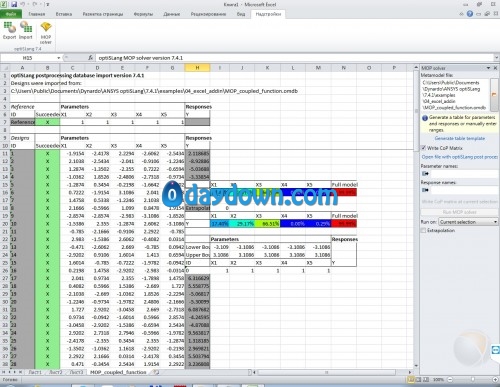The height and width of the screenshot is (387, 500).
Task: Switch to the Лист1 sheet tab
Action: pos(35,372)
